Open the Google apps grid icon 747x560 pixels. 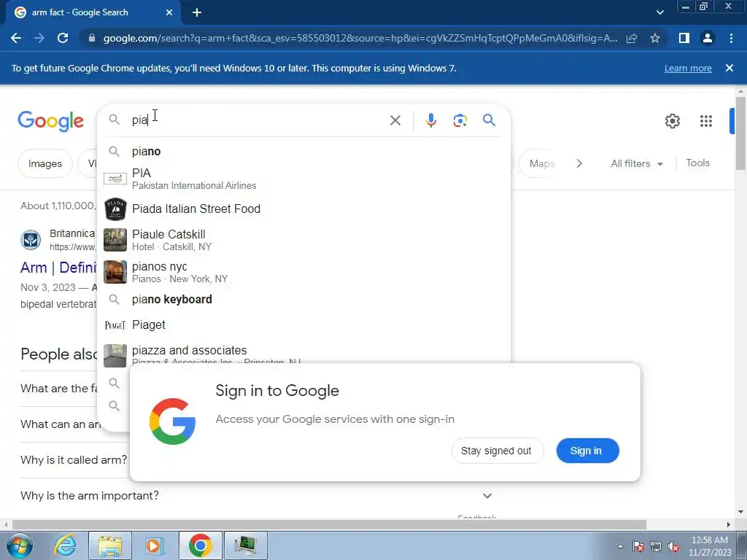tap(706, 121)
